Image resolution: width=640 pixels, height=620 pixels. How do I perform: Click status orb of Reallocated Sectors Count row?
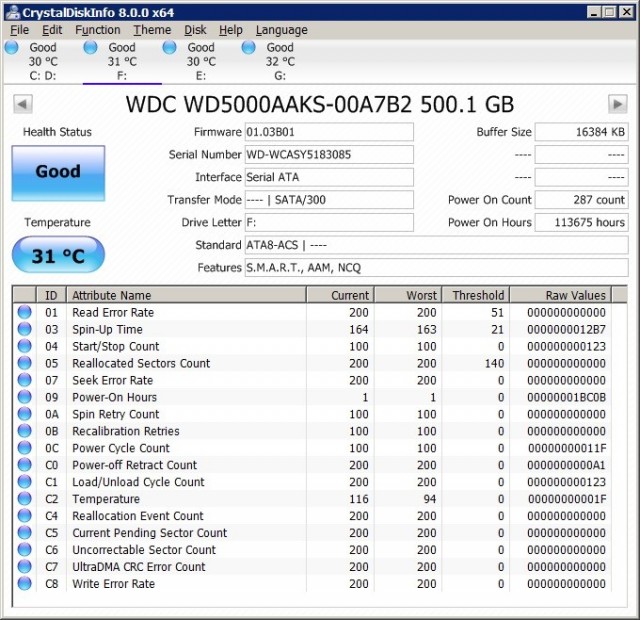[24, 363]
